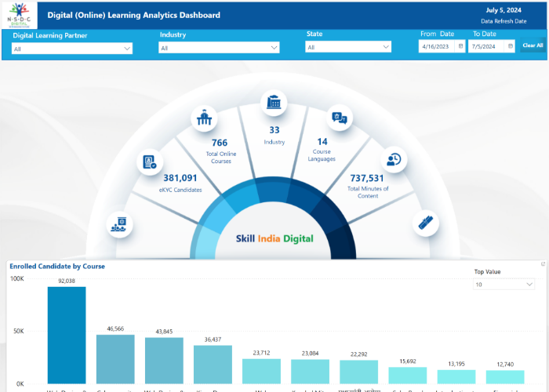The height and width of the screenshot is (392, 549).
Task: Click the From Date field 4/16/2023
Action: pyautogui.click(x=442, y=46)
